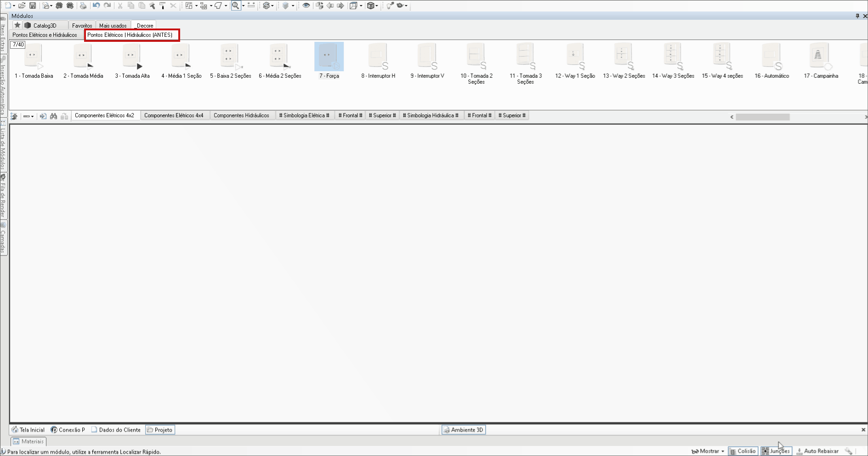Open the zoom tool dropdown arrow

point(243,6)
